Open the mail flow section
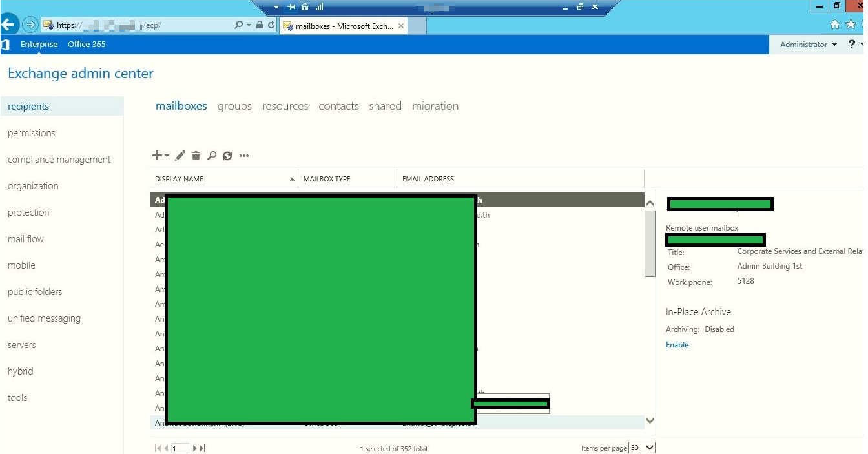 25,238
